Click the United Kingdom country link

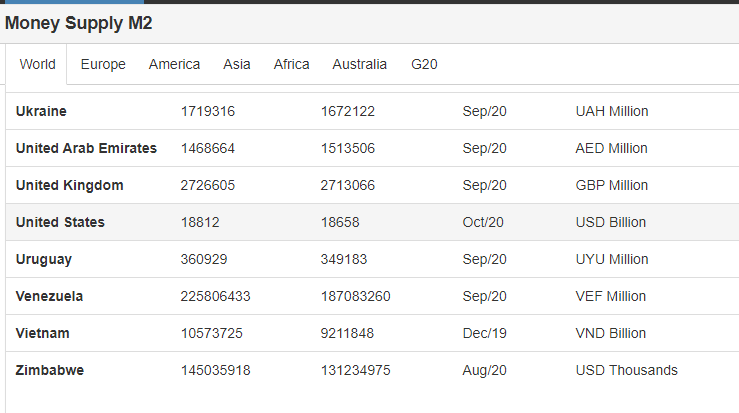pos(69,185)
